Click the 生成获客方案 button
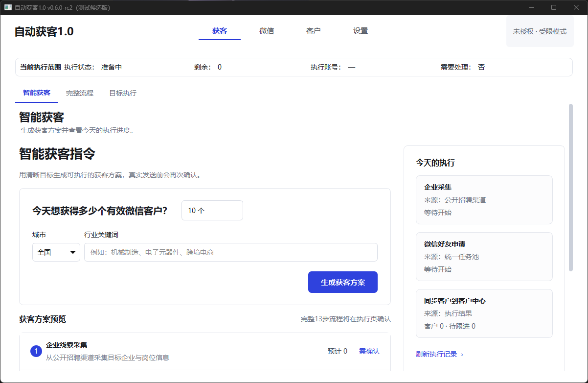 pyautogui.click(x=343, y=282)
